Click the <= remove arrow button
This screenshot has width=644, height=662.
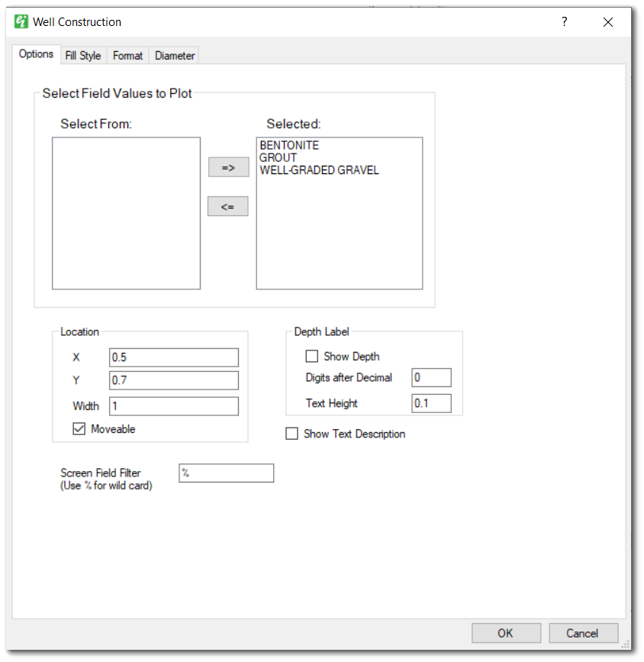pos(227,205)
